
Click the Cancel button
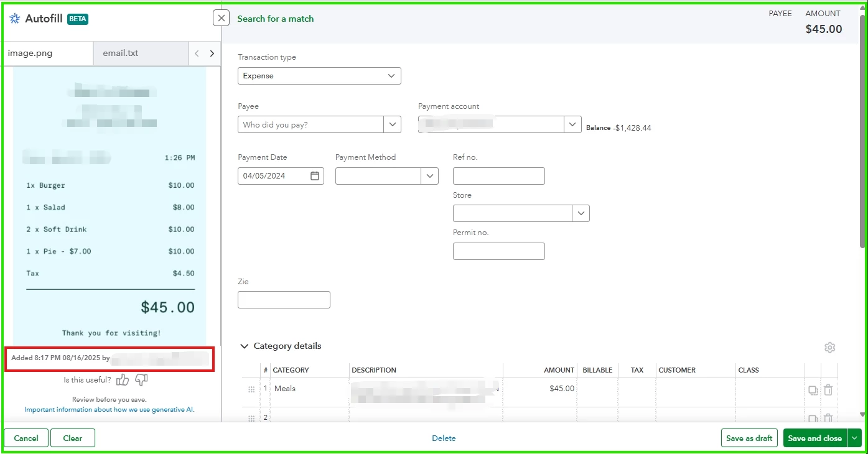26,438
